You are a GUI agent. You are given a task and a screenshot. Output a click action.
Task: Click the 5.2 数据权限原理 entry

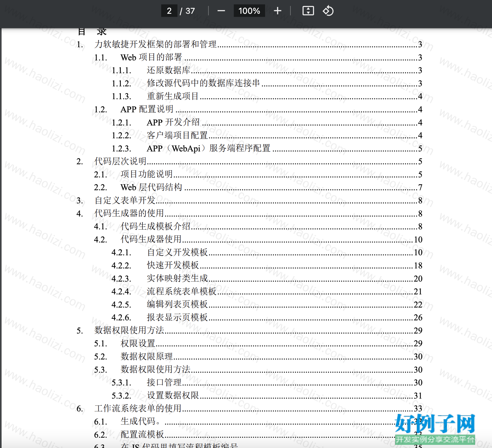[258, 357]
